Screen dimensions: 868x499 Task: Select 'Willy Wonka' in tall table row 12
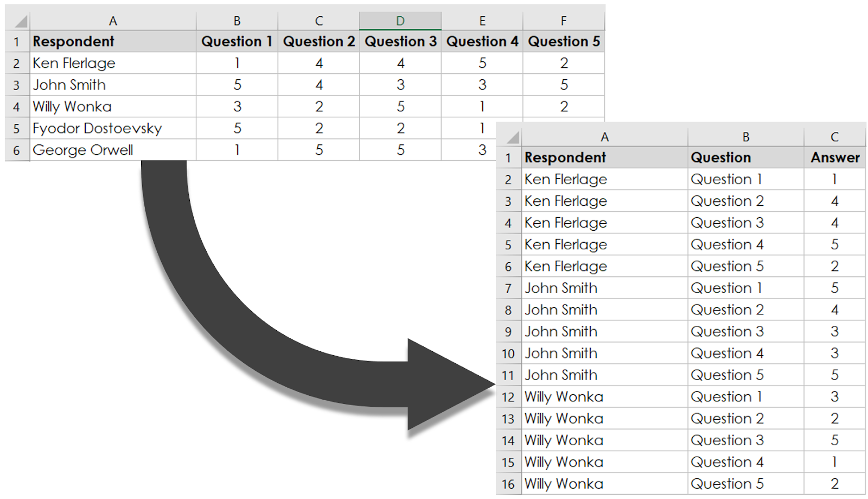point(605,397)
